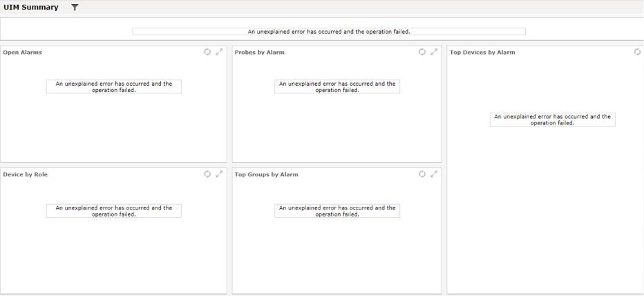Select the error message in Probes by Alarm
The image size is (644, 296).
click(337, 86)
